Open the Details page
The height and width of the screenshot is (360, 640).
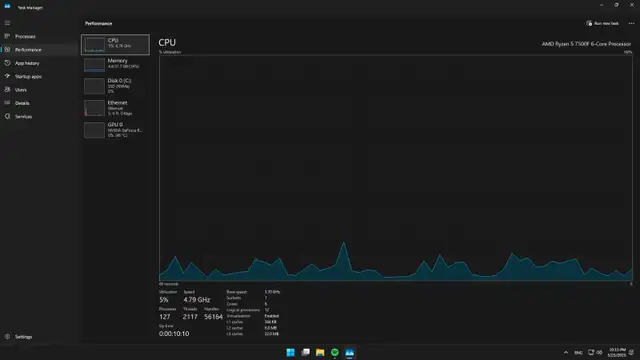coord(40,103)
